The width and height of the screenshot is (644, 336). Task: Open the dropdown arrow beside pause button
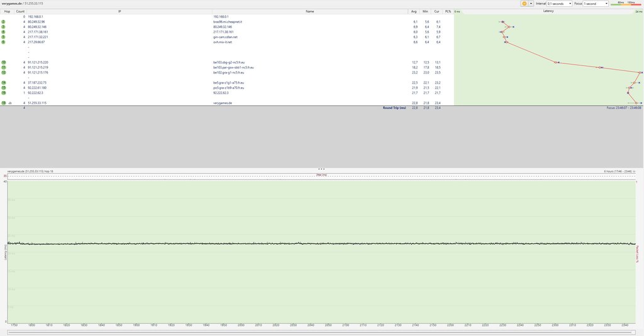click(531, 4)
